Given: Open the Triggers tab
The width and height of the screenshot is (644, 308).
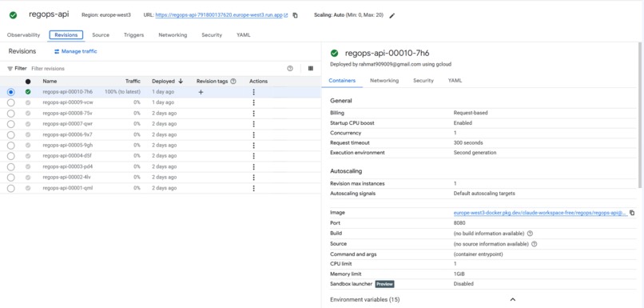Looking at the screenshot, I should (134, 35).
